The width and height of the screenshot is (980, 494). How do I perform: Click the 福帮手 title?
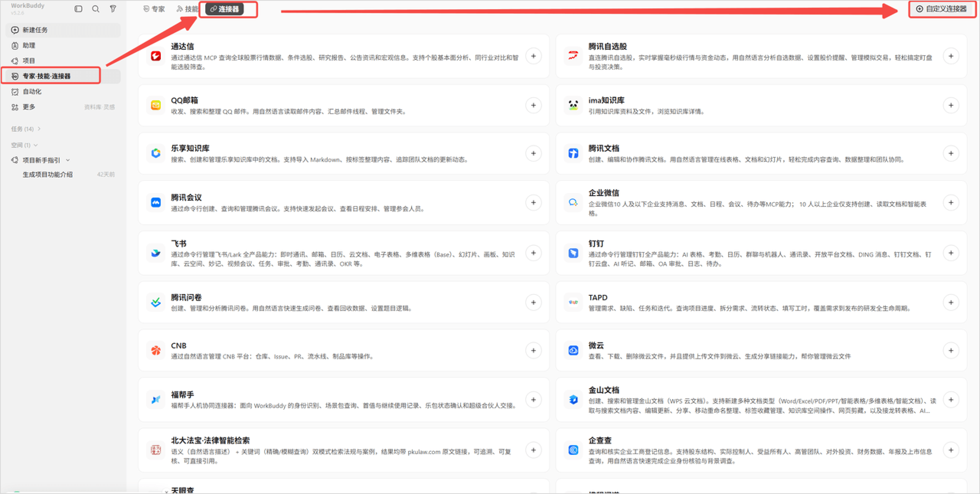click(182, 395)
